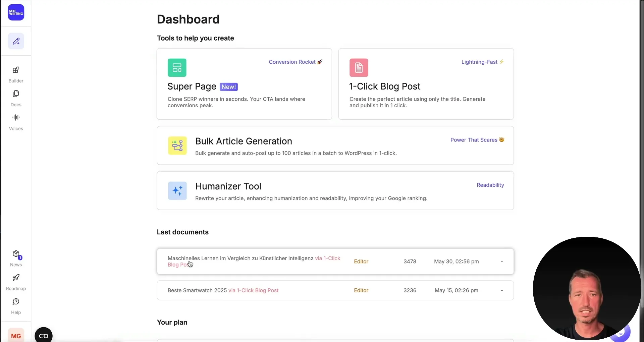
Task: Open the MG account avatar menu
Action: (16, 335)
